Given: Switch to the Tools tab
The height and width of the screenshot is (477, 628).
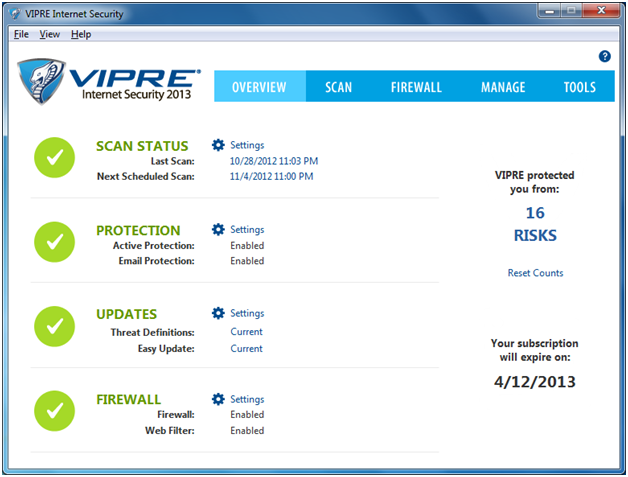Looking at the screenshot, I should click(580, 87).
